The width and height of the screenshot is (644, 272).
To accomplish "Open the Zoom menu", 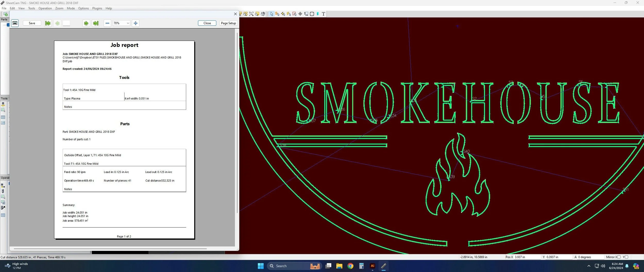I will pos(59,8).
